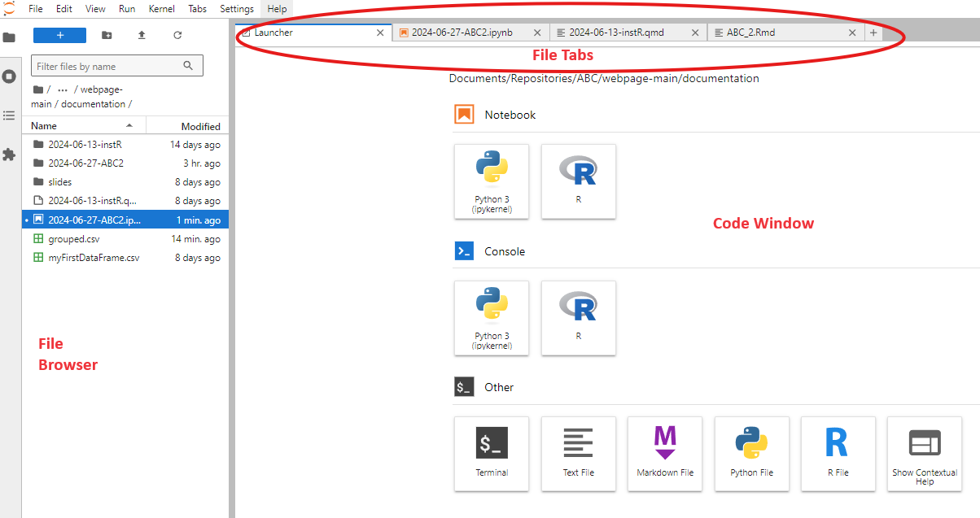Viewport: 980px width, 518px height.
Task: Open the Extension Manager puzzle icon
Action: [x=10, y=155]
